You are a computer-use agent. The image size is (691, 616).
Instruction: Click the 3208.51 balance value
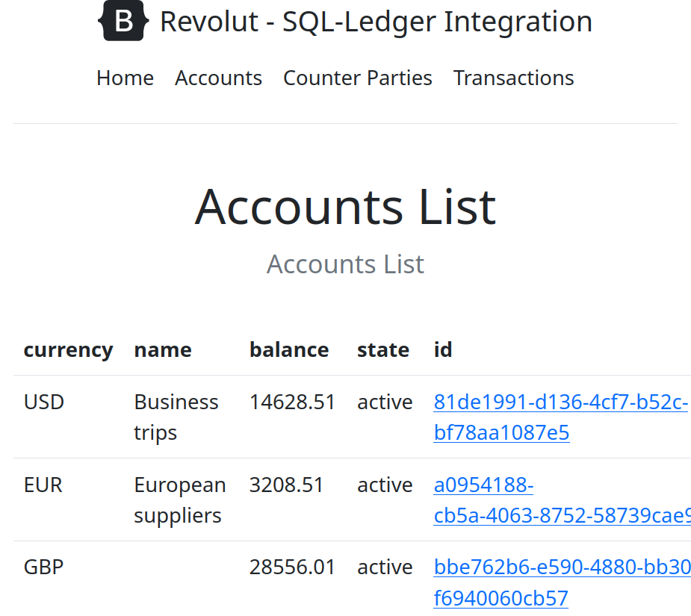pyautogui.click(x=286, y=485)
